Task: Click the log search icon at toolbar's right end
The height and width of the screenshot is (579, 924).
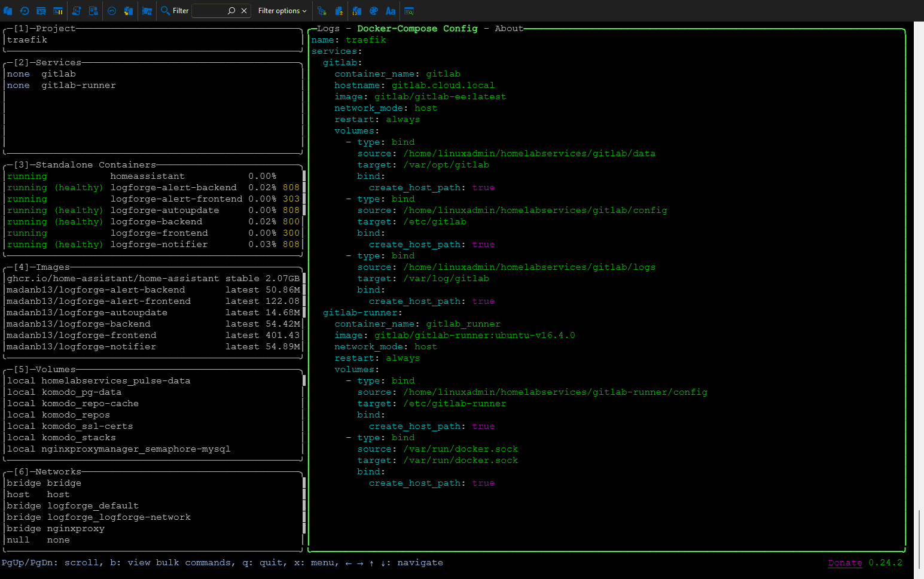Action: coord(408,11)
